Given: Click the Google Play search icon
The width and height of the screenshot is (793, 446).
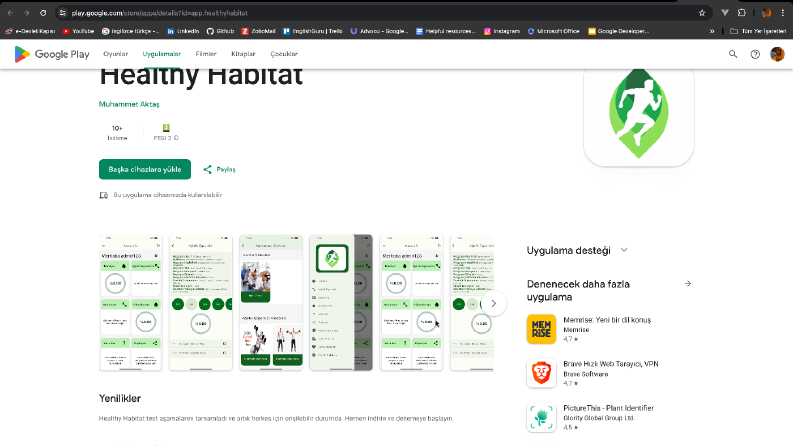Looking at the screenshot, I should pos(732,54).
